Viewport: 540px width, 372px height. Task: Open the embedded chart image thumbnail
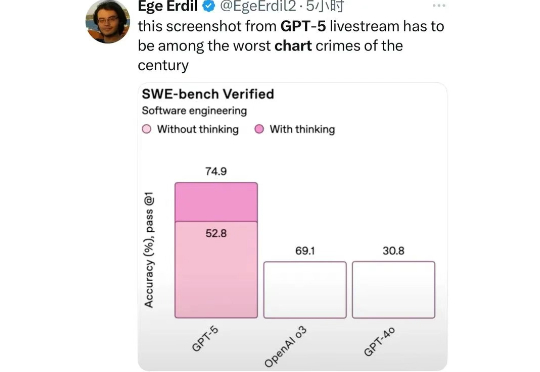pos(292,227)
